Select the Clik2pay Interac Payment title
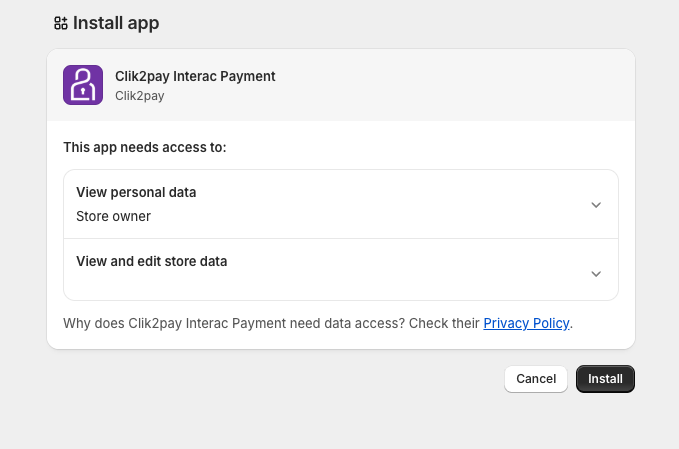Viewport: 679px width, 449px height. pyautogui.click(x=195, y=76)
